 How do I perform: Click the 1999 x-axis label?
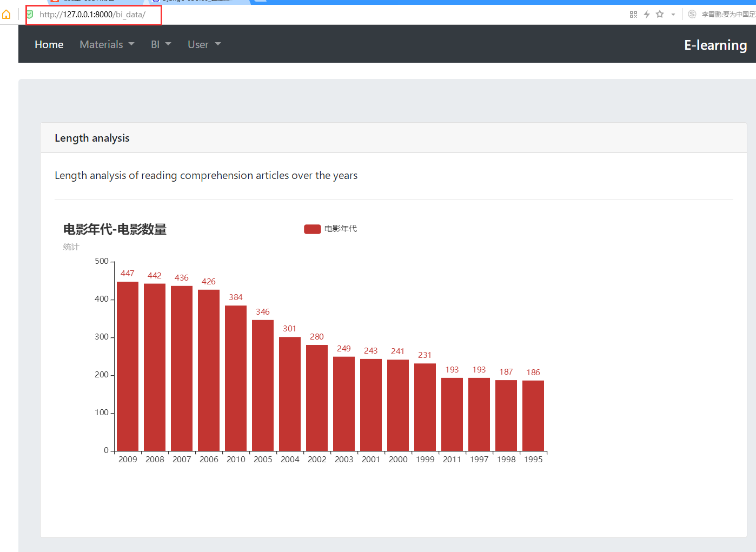425,460
